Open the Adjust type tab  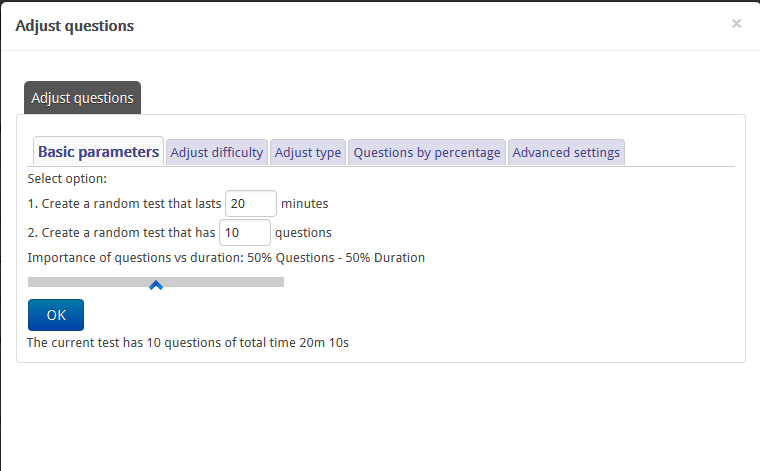tap(308, 153)
